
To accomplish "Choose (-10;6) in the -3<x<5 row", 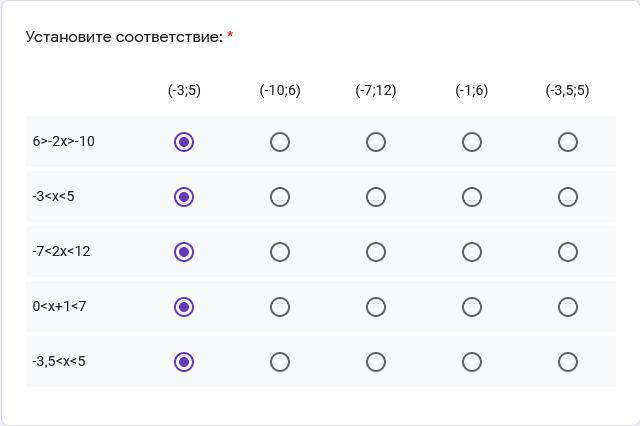I will [280, 197].
